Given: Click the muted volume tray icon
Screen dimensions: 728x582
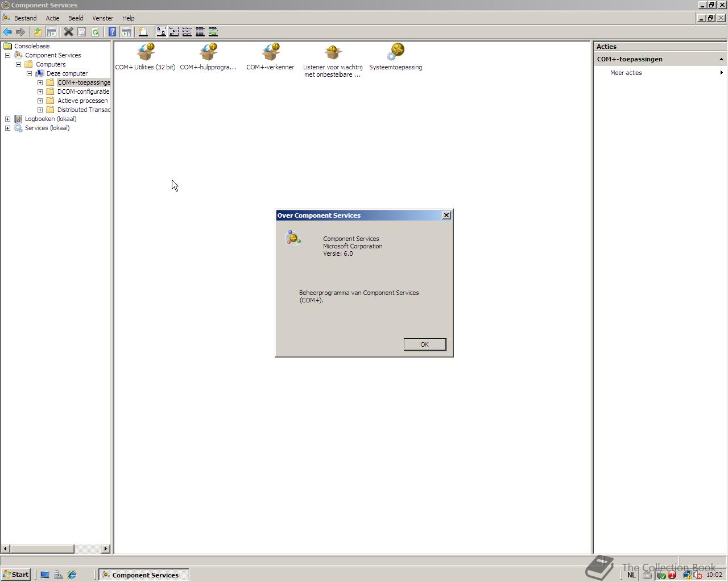Looking at the screenshot, I should click(x=698, y=575).
